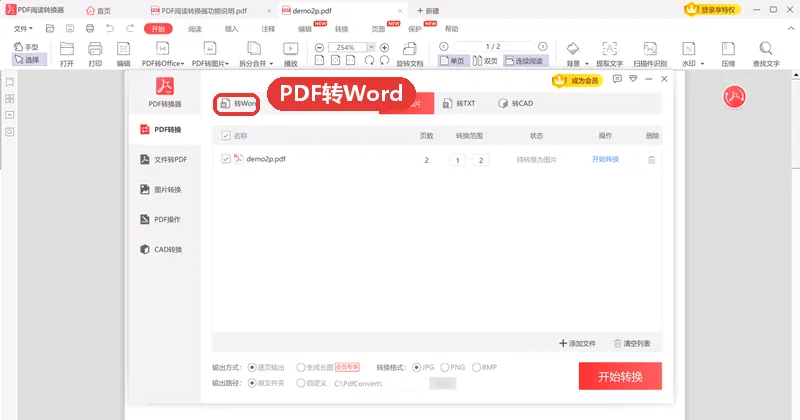Open the 转换 ribbon tab
This screenshot has width=800, height=420.
341,29
